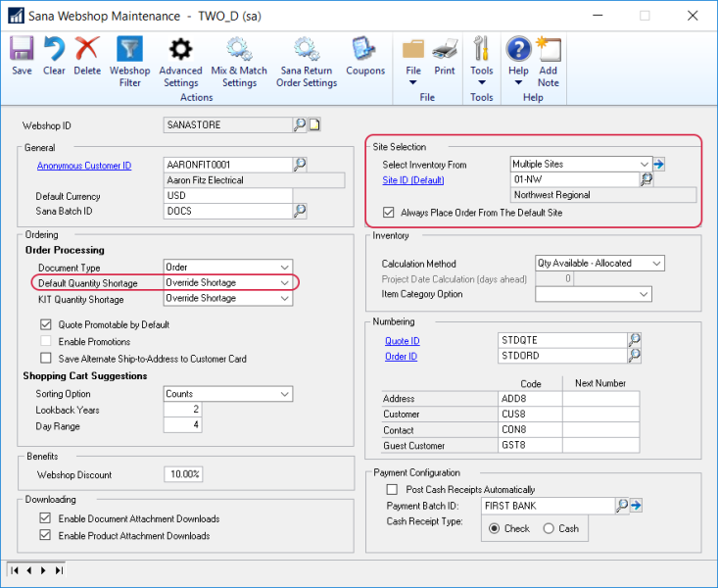Screen dimensions: 718x588
Task: Click the Contact code cell CON8
Action: click(530, 429)
